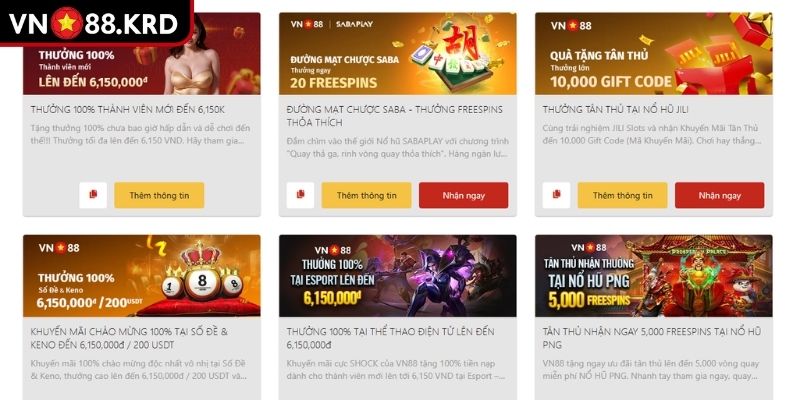The height and width of the screenshot is (400, 800).
Task: Open 'Thêm thông tin' for JILI gift code promo
Action: coord(622,195)
